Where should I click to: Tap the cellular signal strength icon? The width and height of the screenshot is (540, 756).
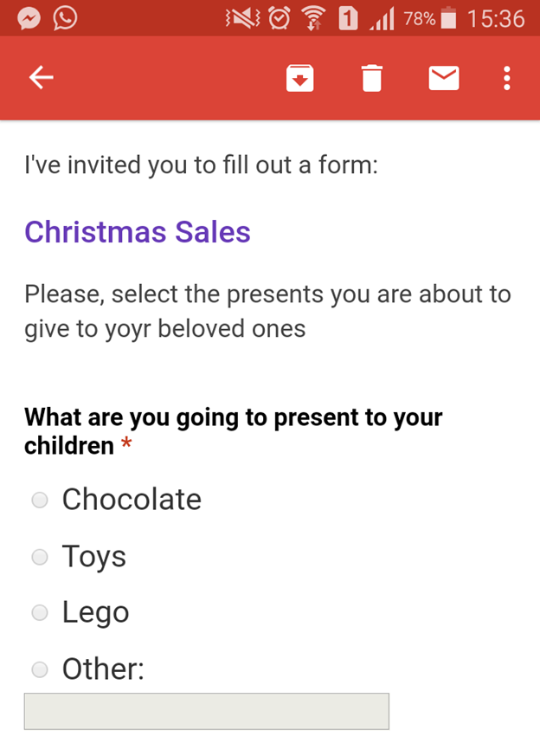381,16
